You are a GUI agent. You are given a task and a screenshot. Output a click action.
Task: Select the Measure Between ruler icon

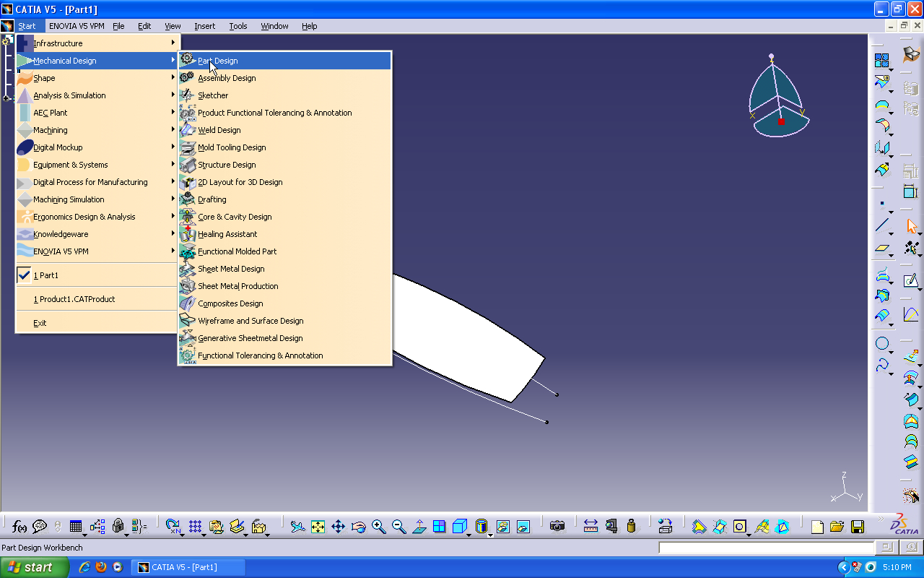pos(590,527)
